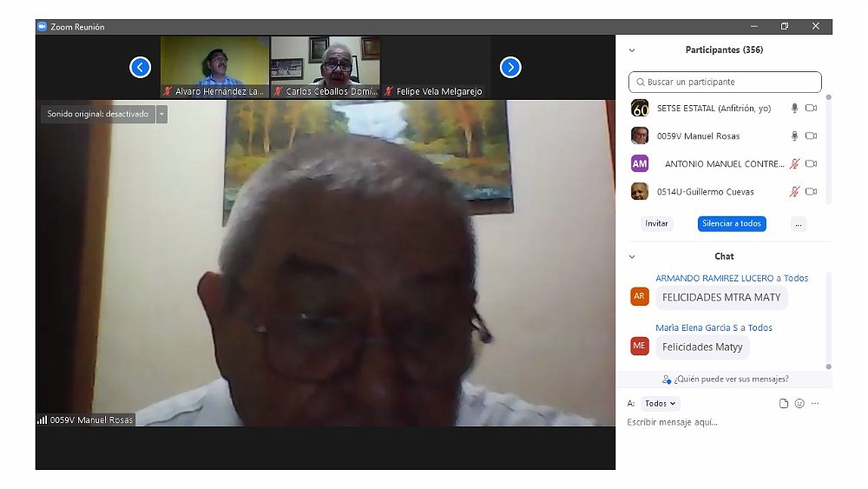Image resolution: width=868 pixels, height=489 pixels.
Task: Toggle microphone for 0059V Manuel Rosas
Action: (x=793, y=136)
